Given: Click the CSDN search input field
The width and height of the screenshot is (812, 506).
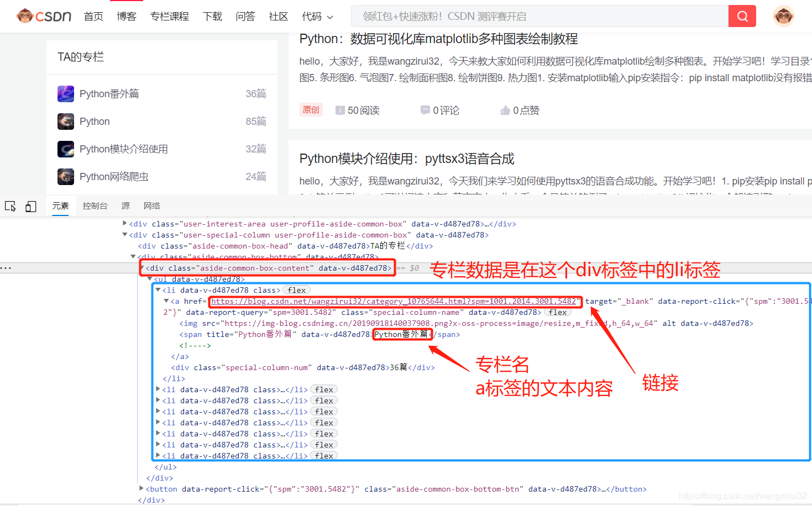Looking at the screenshot, I should click(x=539, y=16).
